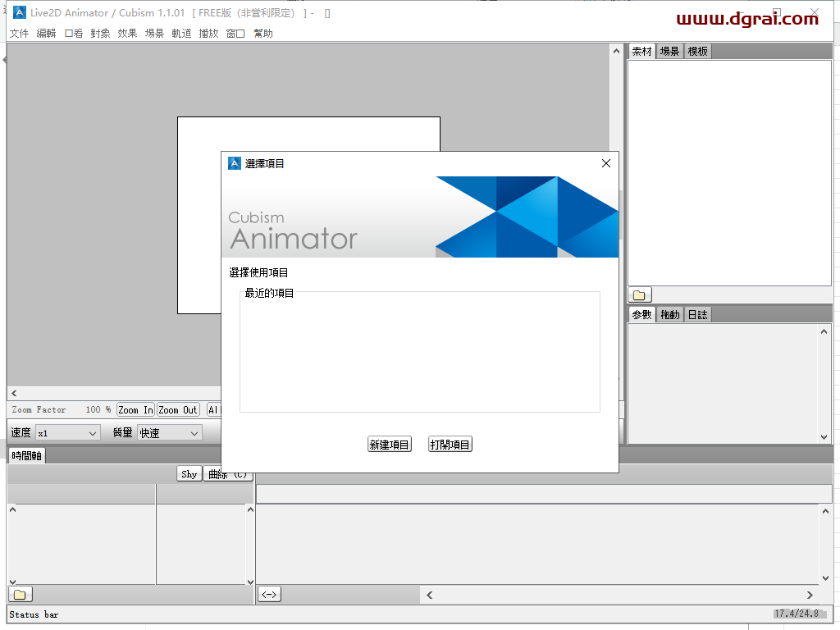Open the 效果 menu
Screen dimensions: 840x630
127,33
